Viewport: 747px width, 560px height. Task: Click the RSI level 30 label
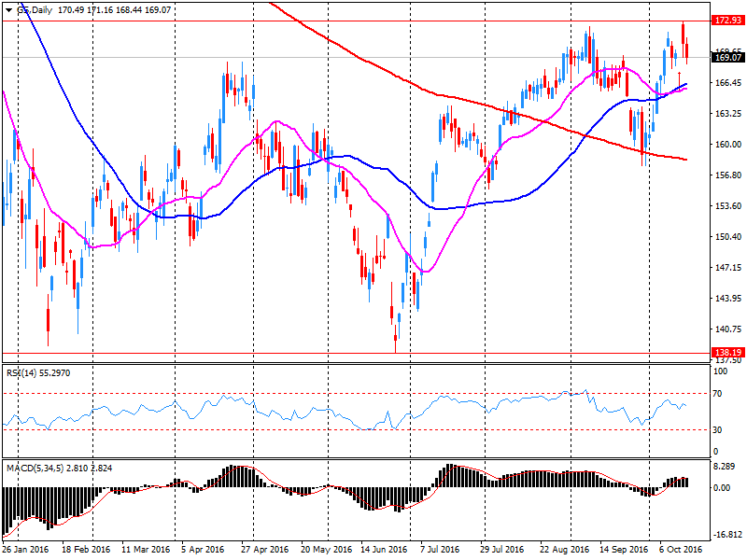717,430
